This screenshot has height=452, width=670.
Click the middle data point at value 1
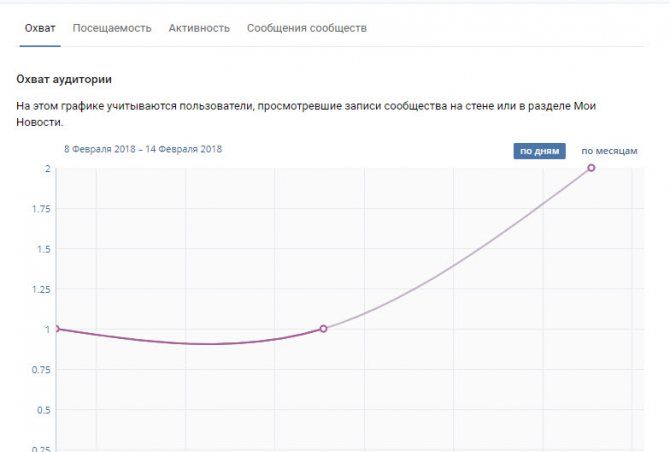tap(323, 329)
